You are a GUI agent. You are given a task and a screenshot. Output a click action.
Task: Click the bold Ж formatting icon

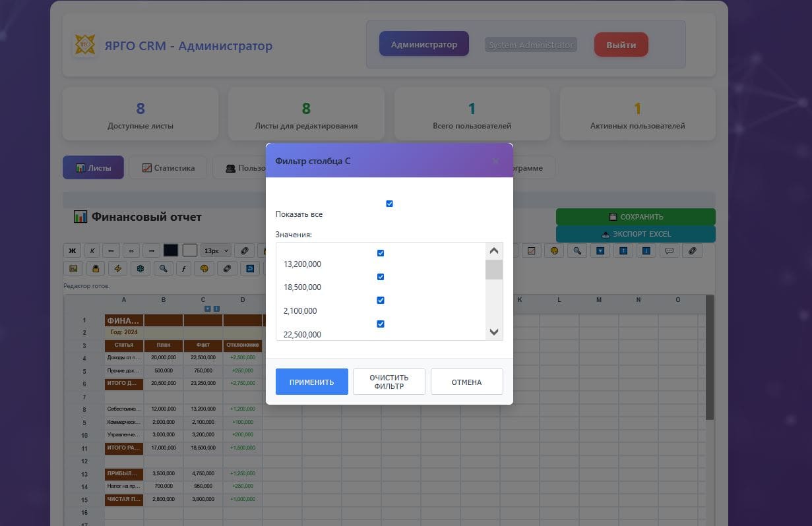pos(72,250)
